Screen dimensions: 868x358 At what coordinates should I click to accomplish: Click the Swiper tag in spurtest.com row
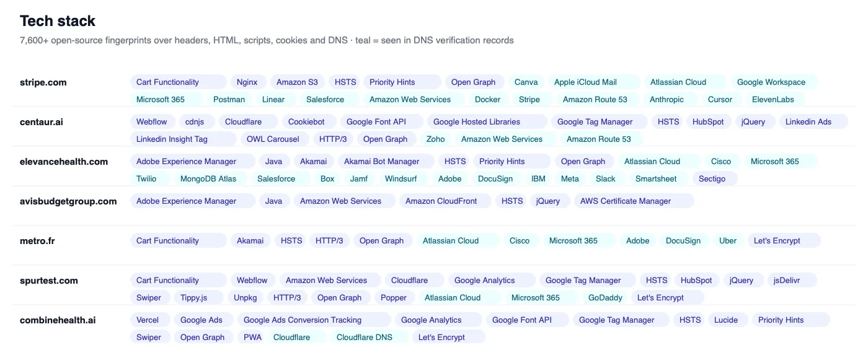149,298
